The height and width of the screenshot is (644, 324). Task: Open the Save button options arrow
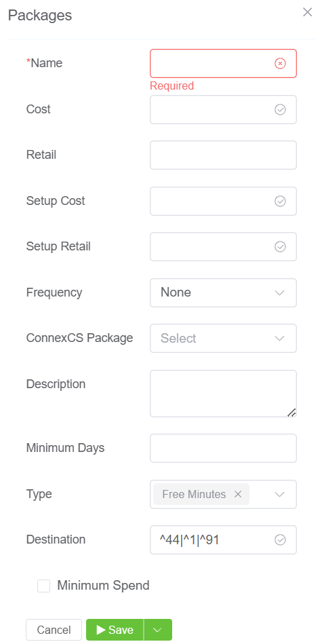(x=158, y=630)
